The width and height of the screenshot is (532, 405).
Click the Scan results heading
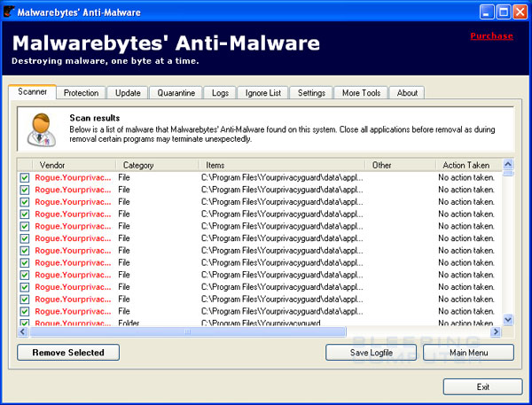(95, 118)
